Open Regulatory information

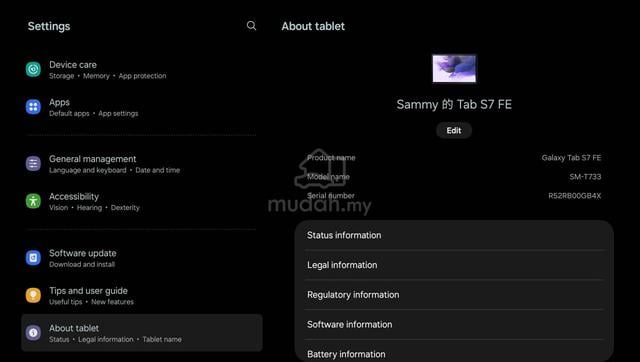(454, 295)
